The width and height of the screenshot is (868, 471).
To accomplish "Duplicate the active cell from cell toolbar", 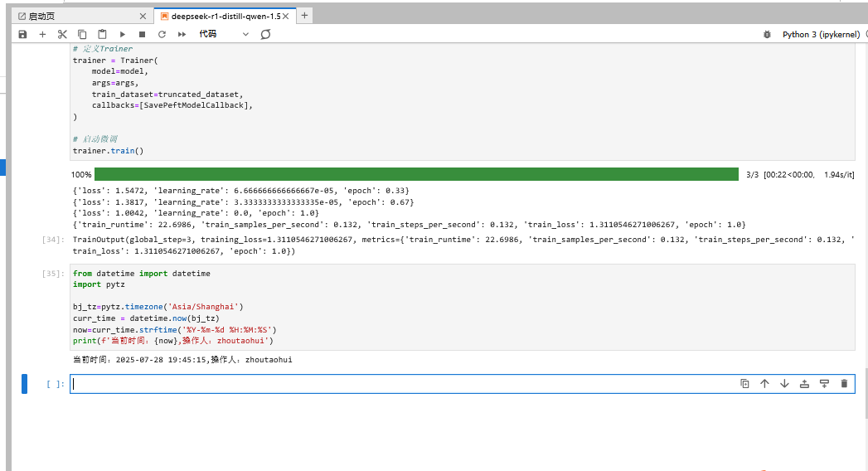I will [744, 384].
